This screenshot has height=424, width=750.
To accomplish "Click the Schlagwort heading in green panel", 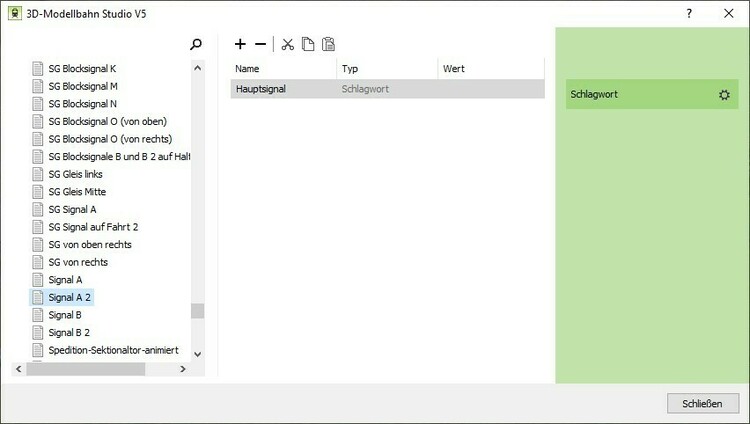I will click(x=594, y=94).
